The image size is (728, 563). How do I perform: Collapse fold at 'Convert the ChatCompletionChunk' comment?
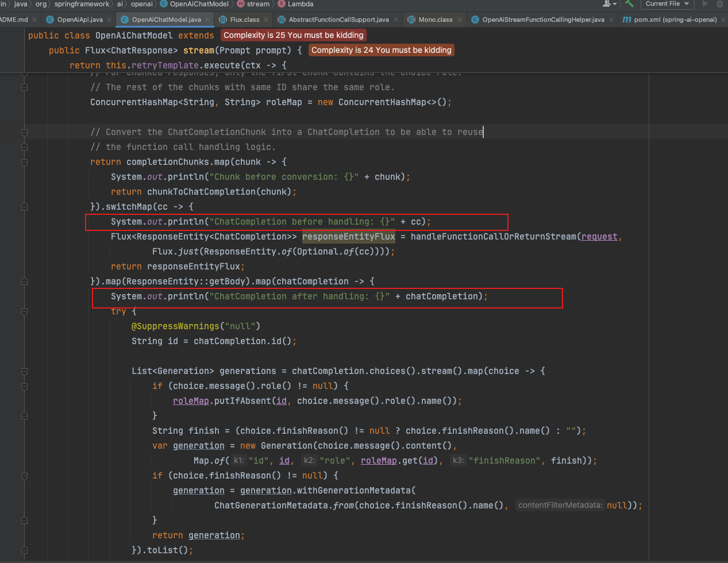coord(24,132)
